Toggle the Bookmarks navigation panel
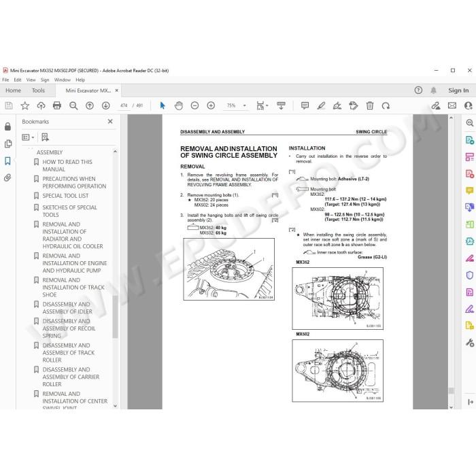Image resolution: width=476 pixels, height=476 pixels. pos(8,160)
